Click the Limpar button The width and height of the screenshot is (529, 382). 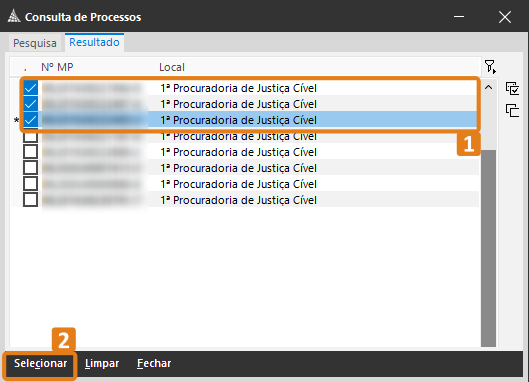point(102,363)
